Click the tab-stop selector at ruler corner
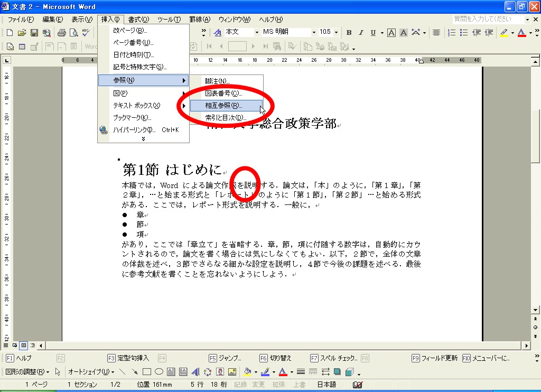The height and width of the screenshot is (392, 541). pyautogui.click(x=6, y=60)
